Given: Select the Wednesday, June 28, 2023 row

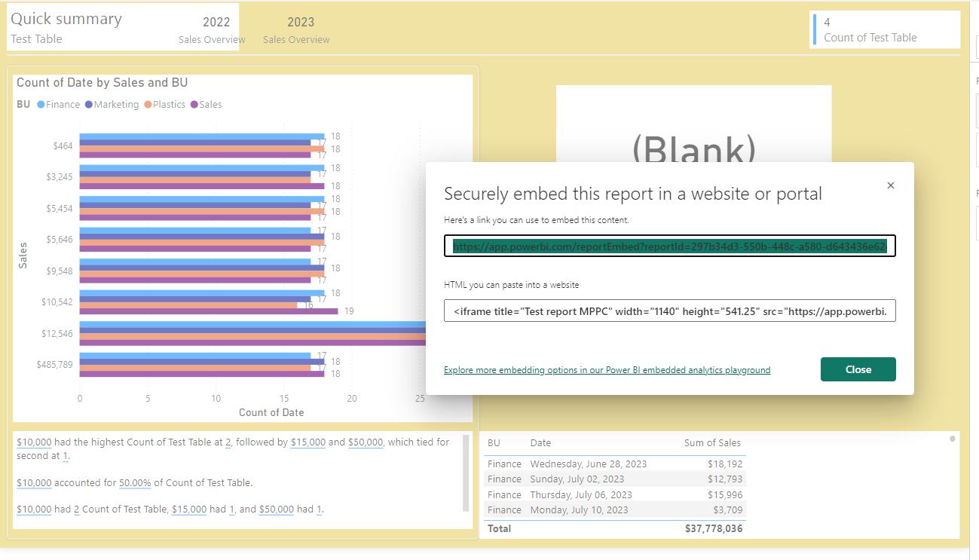Looking at the screenshot, I should [x=588, y=464].
